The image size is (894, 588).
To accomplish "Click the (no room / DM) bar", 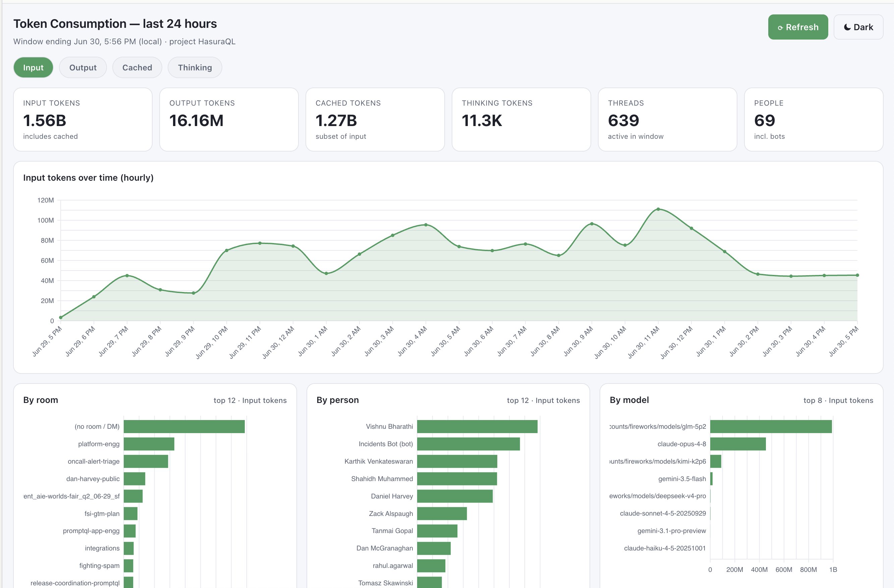I will point(184,426).
